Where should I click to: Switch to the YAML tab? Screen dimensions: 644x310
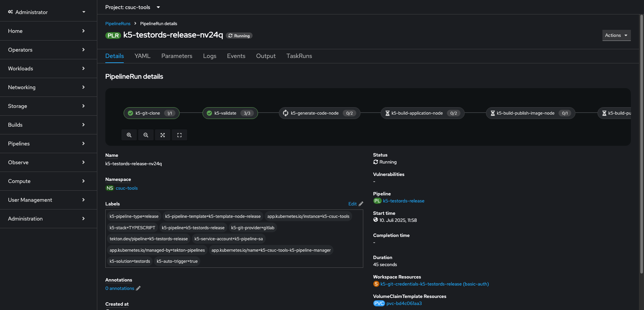click(x=142, y=56)
